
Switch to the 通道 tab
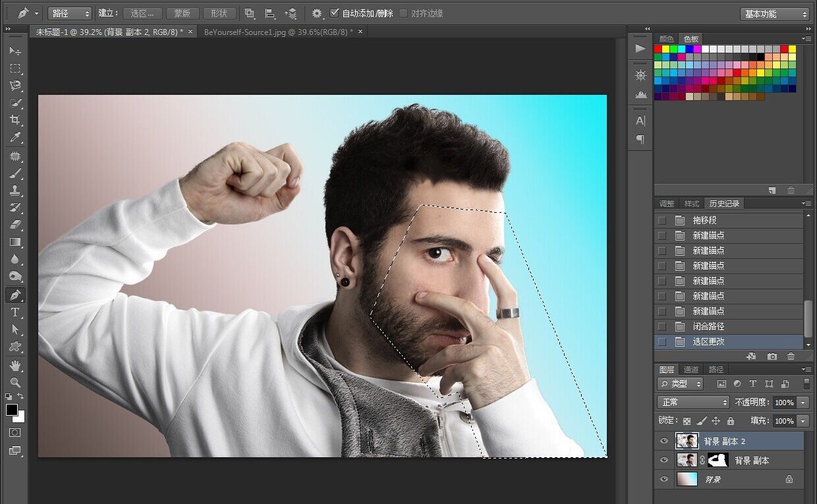pyautogui.click(x=691, y=370)
